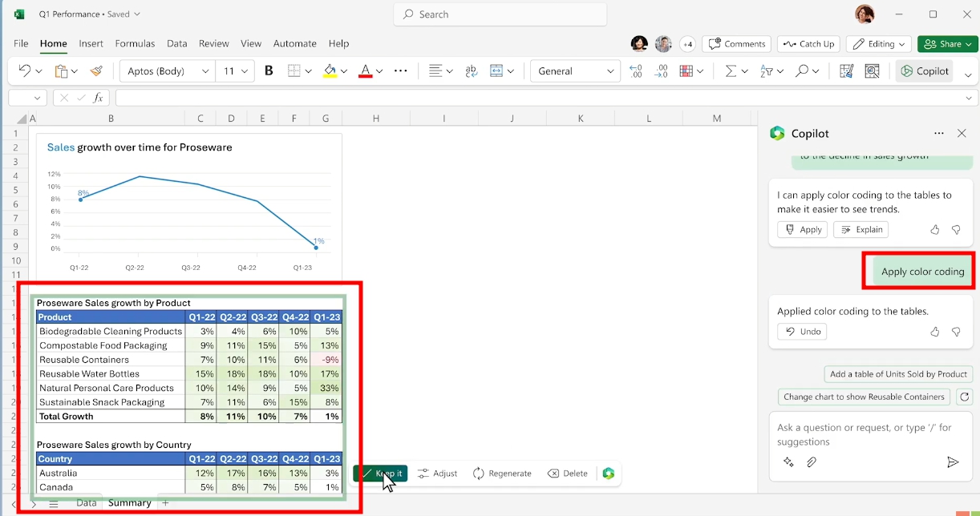Viewport: 980px width, 516px height.
Task: Open the undo history dropdown arrow
Action: [38, 71]
